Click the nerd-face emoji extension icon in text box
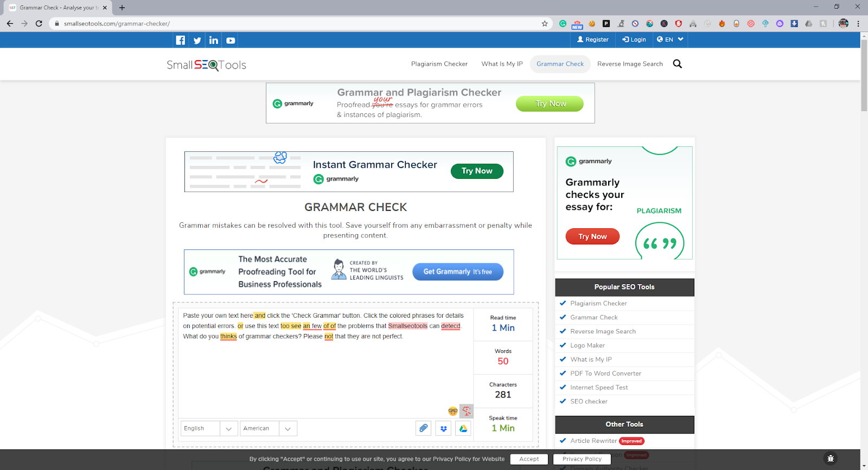This screenshot has width=868, height=470. (452, 411)
